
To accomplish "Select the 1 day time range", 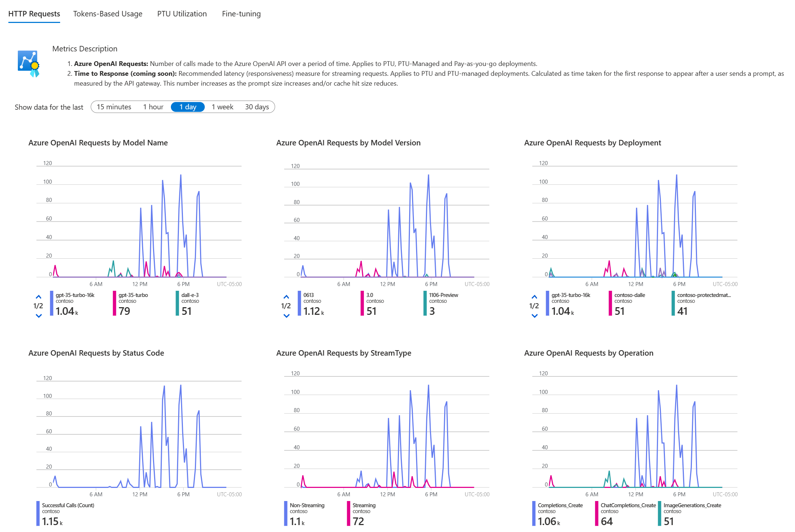I will [188, 107].
